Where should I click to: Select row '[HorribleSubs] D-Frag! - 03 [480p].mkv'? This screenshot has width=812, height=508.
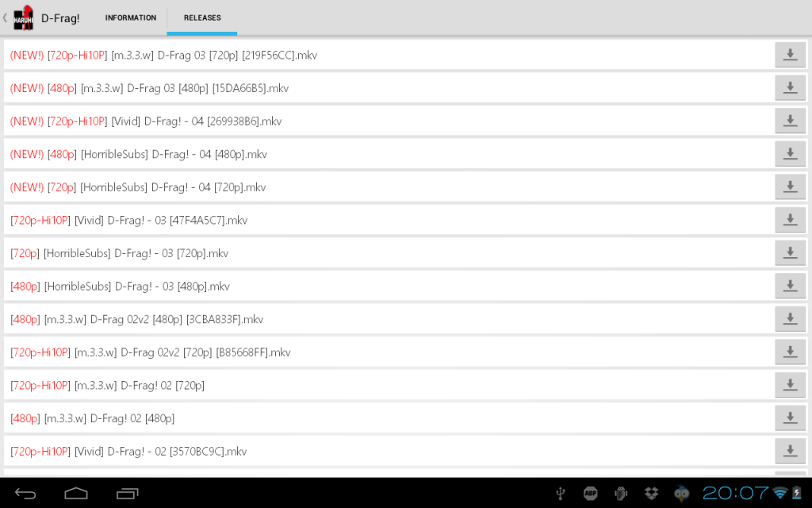(389, 286)
